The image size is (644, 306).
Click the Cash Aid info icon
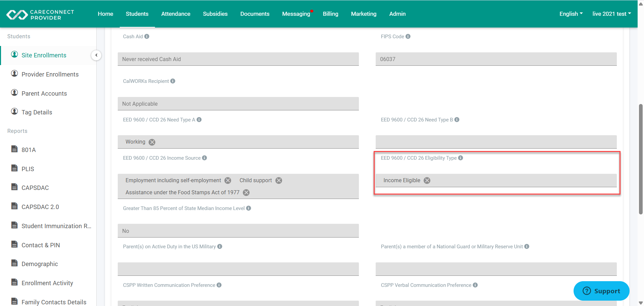click(147, 36)
